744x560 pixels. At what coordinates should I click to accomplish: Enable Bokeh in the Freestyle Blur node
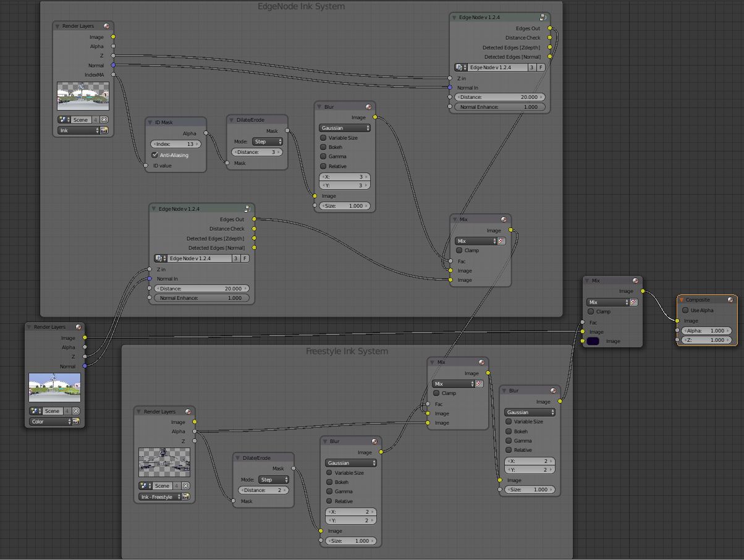(x=328, y=482)
